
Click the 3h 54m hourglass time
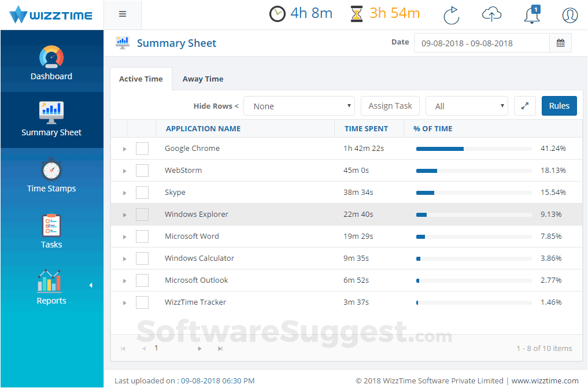pos(394,13)
